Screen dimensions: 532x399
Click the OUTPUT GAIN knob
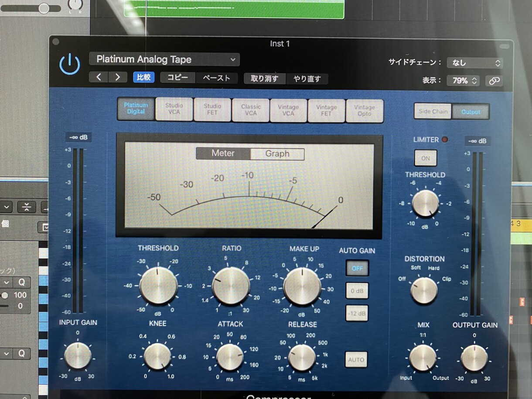[x=474, y=358]
